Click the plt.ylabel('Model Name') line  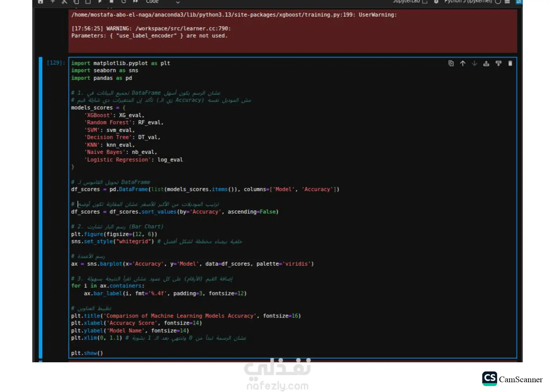click(130, 331)
